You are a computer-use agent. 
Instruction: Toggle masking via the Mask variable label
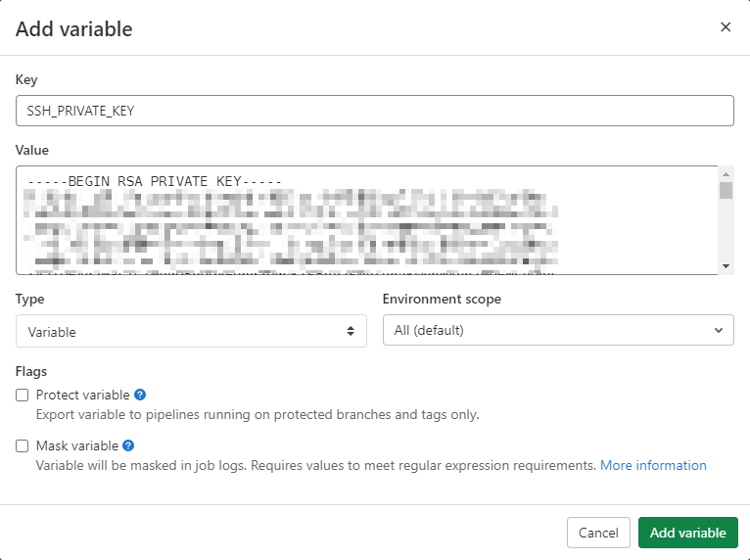click(x=77, y=446)
